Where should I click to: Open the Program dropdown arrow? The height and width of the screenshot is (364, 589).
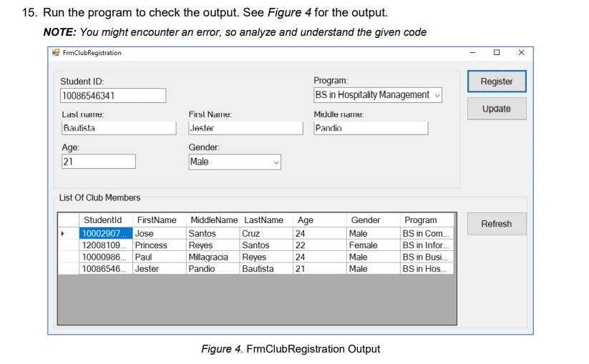click(437, 95)
